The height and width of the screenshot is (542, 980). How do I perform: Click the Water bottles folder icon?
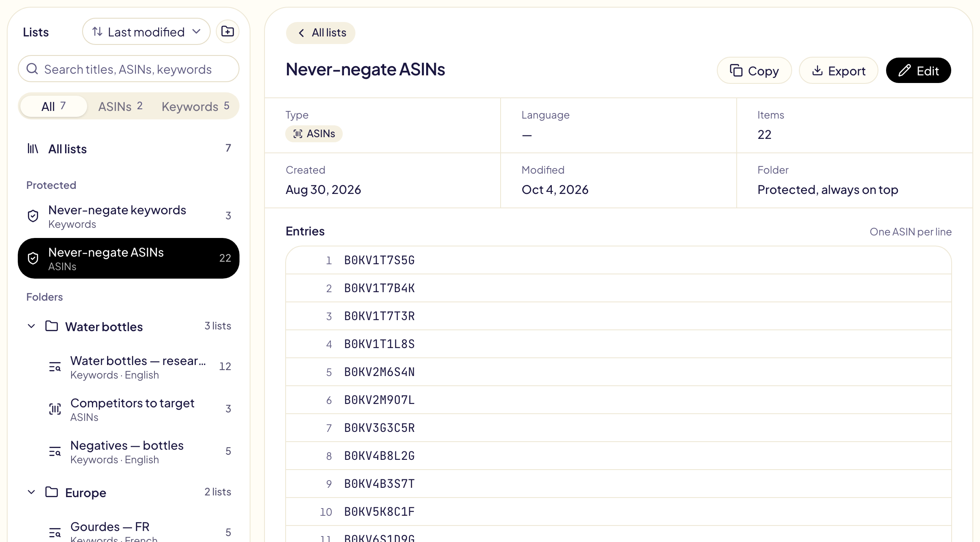click(x=52, y=326)
